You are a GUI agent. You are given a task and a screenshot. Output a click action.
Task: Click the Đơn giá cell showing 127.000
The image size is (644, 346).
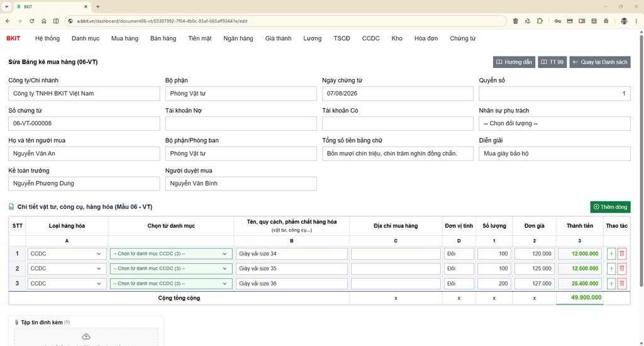tap(535, 284)
